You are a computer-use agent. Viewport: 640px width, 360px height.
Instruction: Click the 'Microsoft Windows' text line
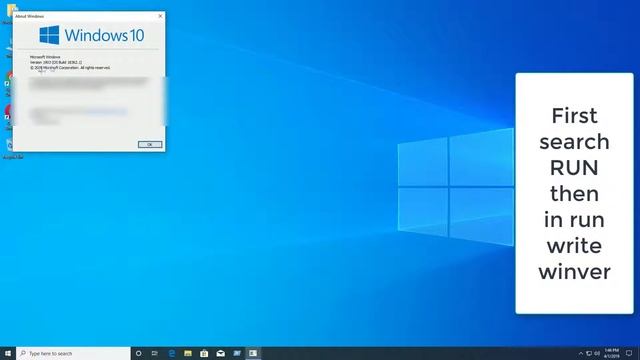(45, 57)
